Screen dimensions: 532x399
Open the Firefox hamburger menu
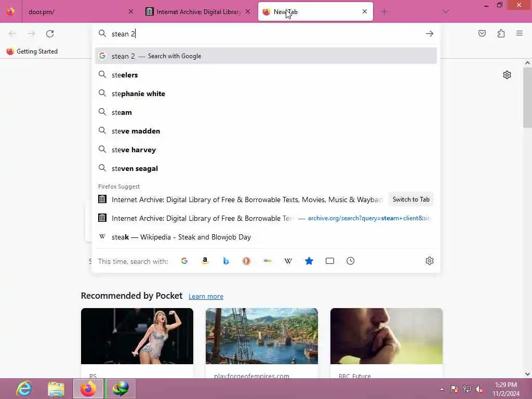tap(520, 33)
